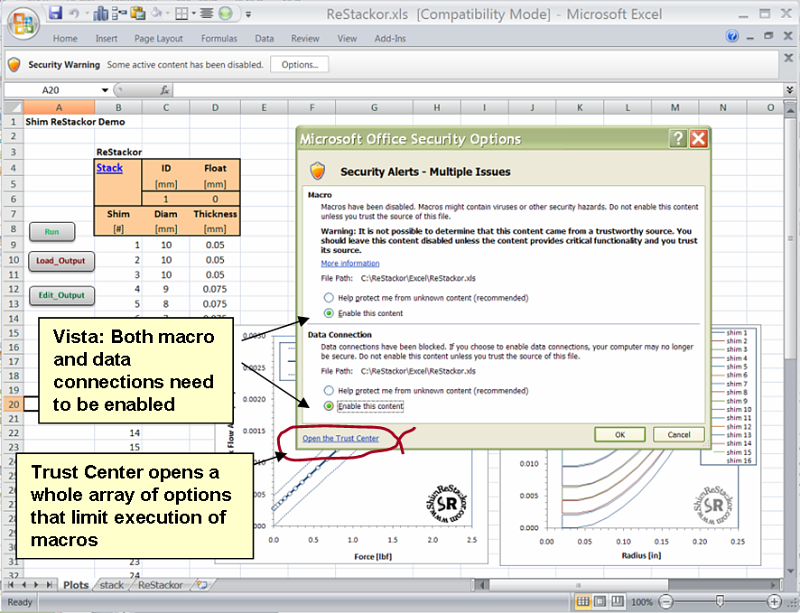Image resolution: width=800 pixels, height=613 pixels.
Task: Select Macro 'Enable this content' radio button
Action: coord(329,313)
